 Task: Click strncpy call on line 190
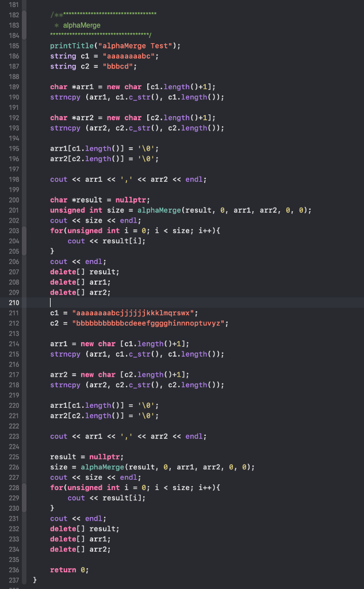[x=137, y=97]
